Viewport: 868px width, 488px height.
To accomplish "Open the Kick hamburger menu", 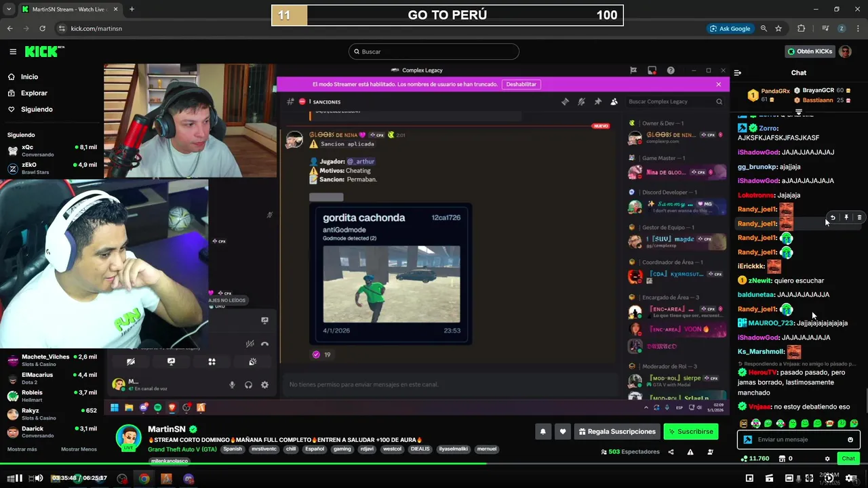I will [13, 52].
